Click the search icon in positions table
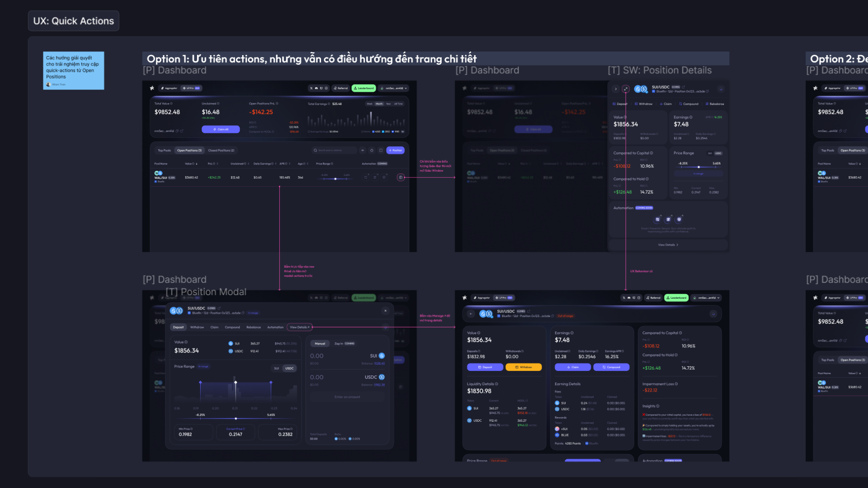The width and height of the screenshot is (868, 488). point(316,150)
